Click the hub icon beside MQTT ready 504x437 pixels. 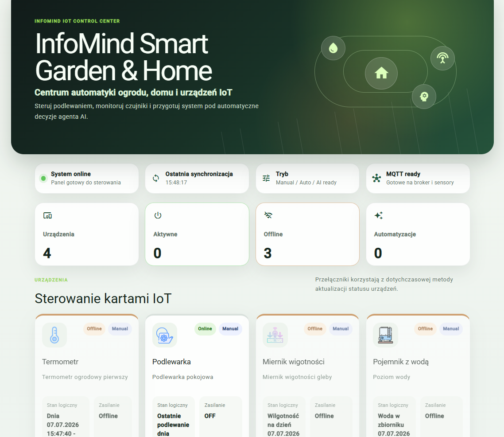[376, 178]
